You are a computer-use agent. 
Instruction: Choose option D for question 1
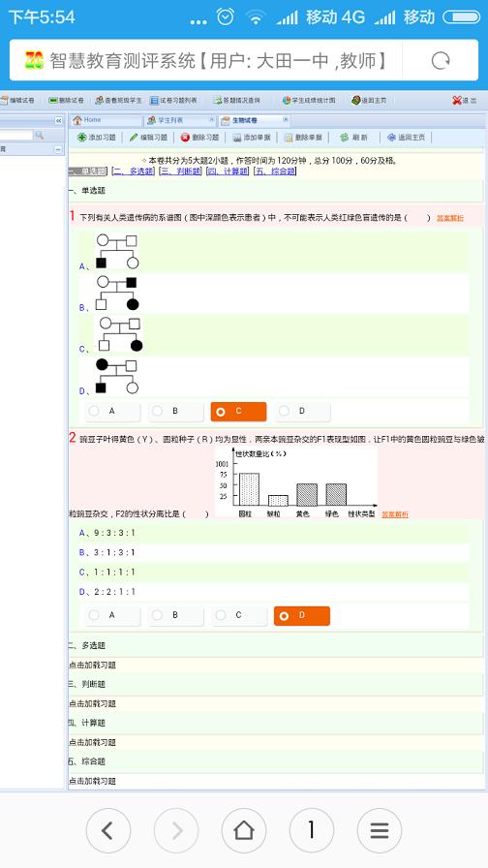tap(302, 412)
